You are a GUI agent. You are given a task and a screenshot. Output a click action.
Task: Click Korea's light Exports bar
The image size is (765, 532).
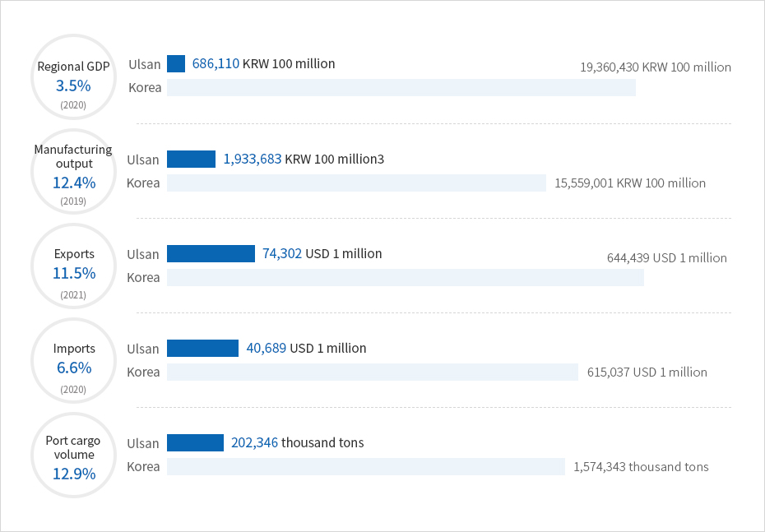click(x=406, y=277)
